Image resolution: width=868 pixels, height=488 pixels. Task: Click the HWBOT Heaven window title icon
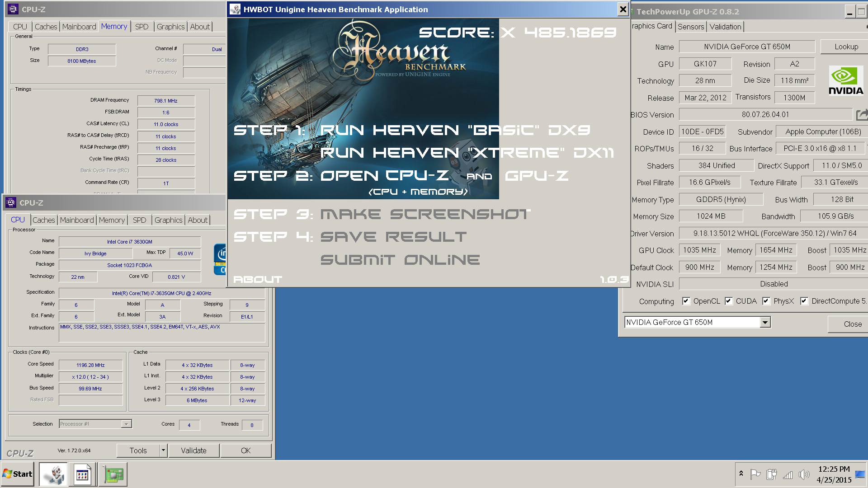pyautogui.click(x=235, y=9)
